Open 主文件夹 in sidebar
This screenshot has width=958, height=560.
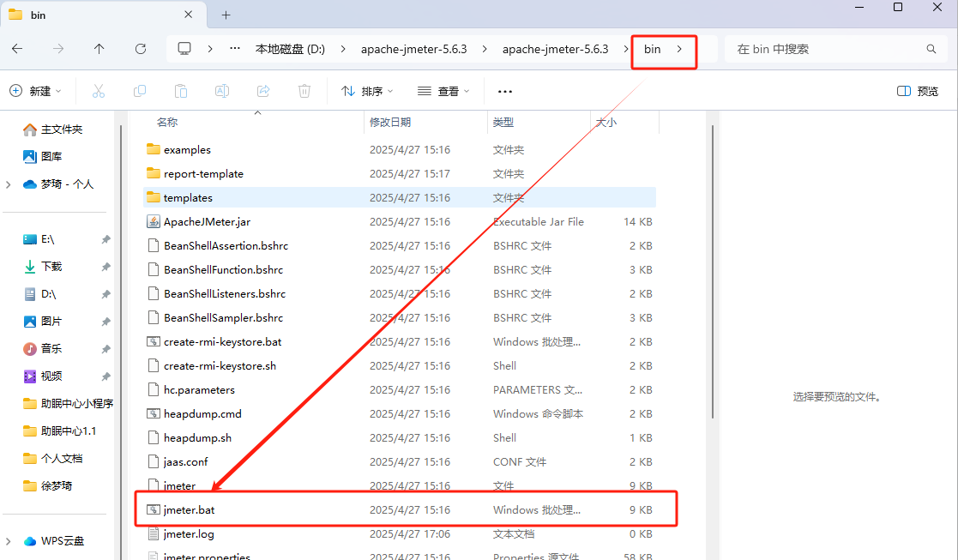pos(52,129)
